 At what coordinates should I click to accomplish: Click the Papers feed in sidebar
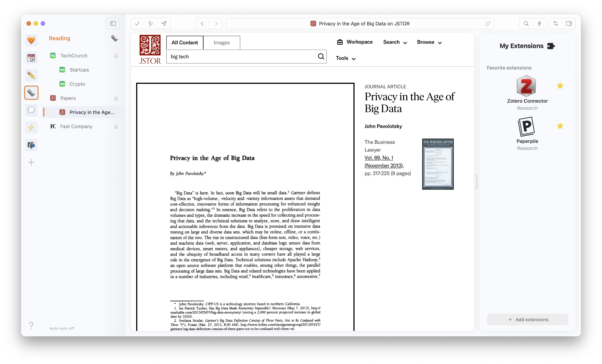click(68, 98)
